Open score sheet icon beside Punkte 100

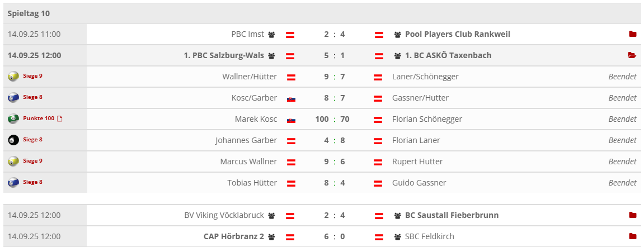(60, 118)
